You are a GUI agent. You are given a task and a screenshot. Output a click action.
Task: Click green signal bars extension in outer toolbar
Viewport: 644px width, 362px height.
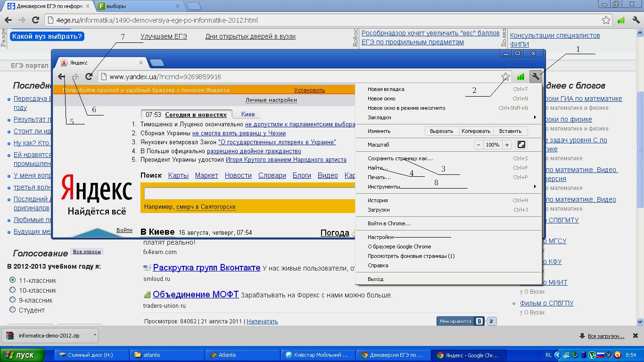tap(621, 20)
